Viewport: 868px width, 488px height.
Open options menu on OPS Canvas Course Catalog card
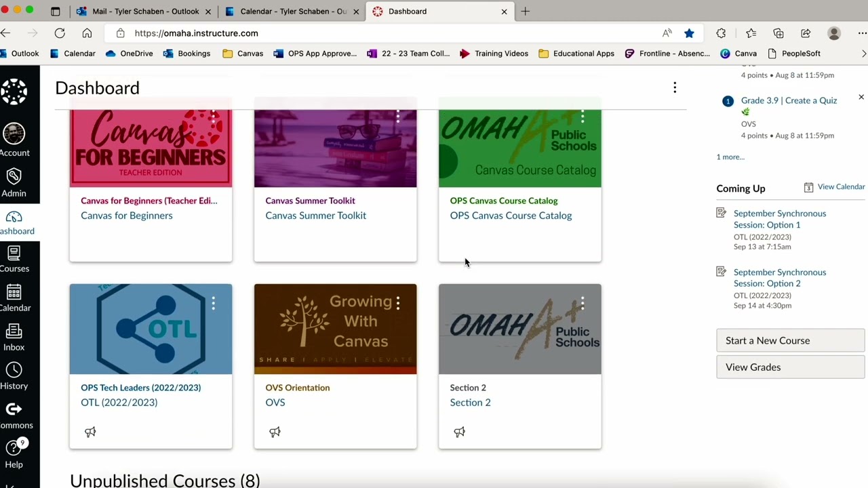(583, 117)
